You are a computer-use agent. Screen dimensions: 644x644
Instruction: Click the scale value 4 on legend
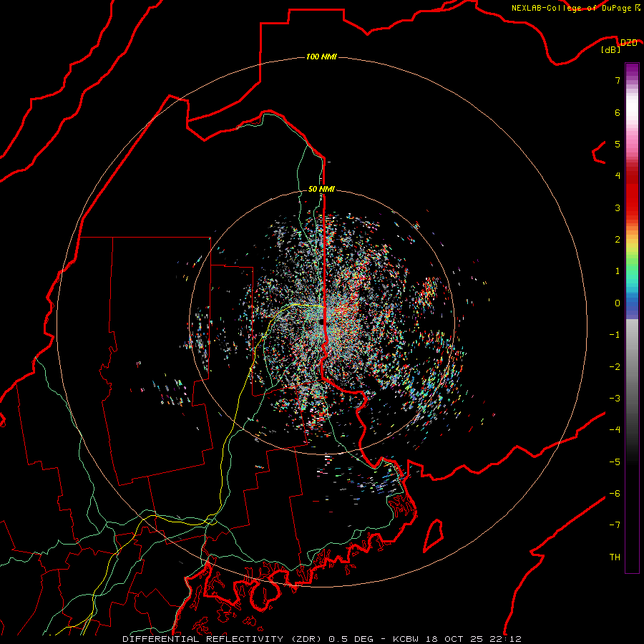[618, 176]
